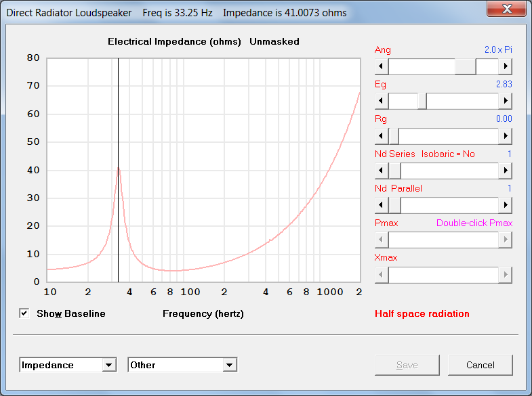The height and width of the screenshot is (396, 532).
Task: Click the Nd Parallel slider thumb
Action: [x=394, y=205]
